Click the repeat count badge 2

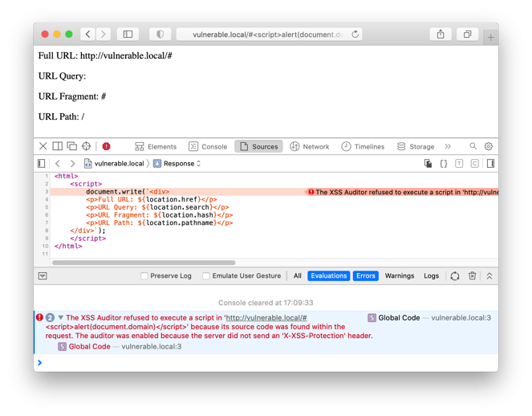(x=50, y=317)
